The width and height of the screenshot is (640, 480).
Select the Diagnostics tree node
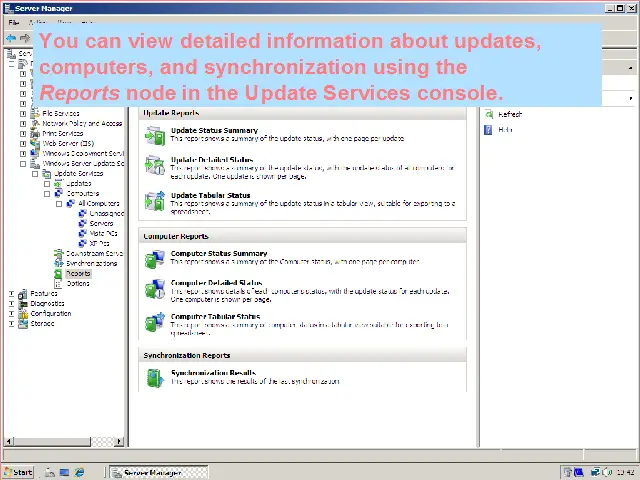coord(47,304)
